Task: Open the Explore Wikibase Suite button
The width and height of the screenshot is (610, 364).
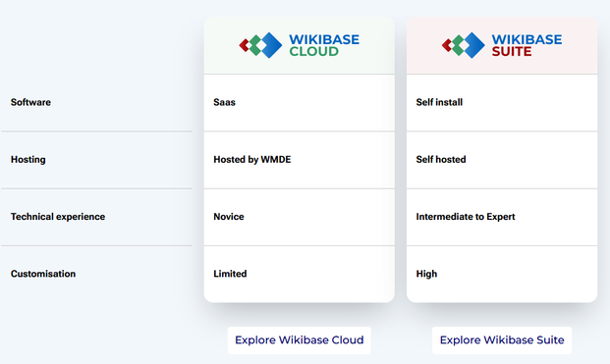Action: tap(502, 340)
